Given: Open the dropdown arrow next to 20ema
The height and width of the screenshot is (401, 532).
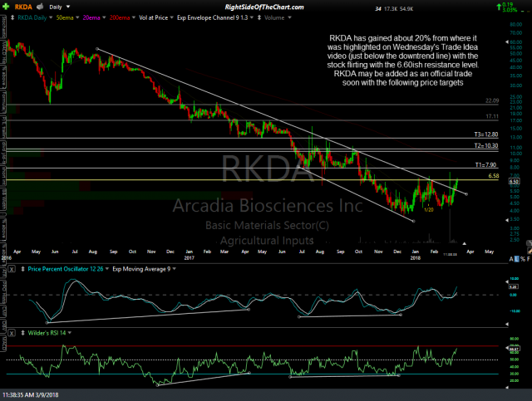Looking at the screenshot, I should pos(104,17).
